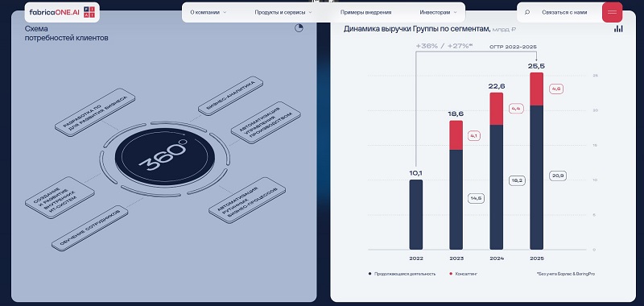Screen dimensions: 644x306
Task: Open the Примеры внедрения page
Action: 365,12
